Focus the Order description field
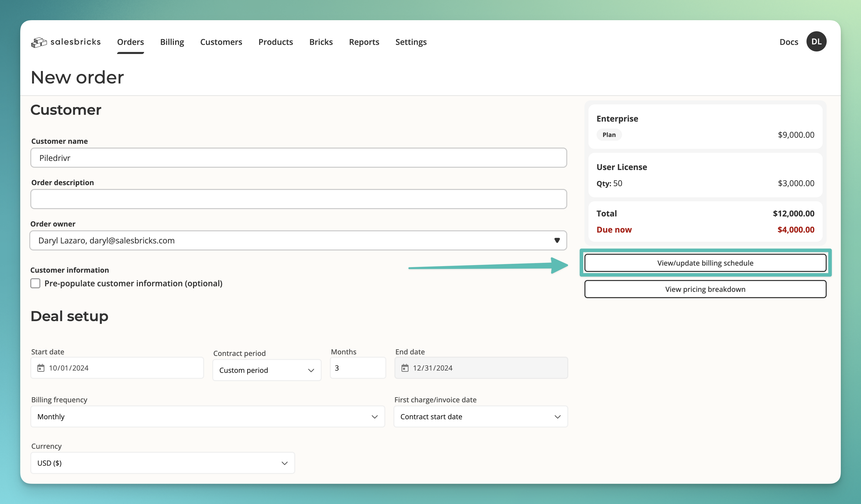Screen dimensions: 861x504 point(298,199)
